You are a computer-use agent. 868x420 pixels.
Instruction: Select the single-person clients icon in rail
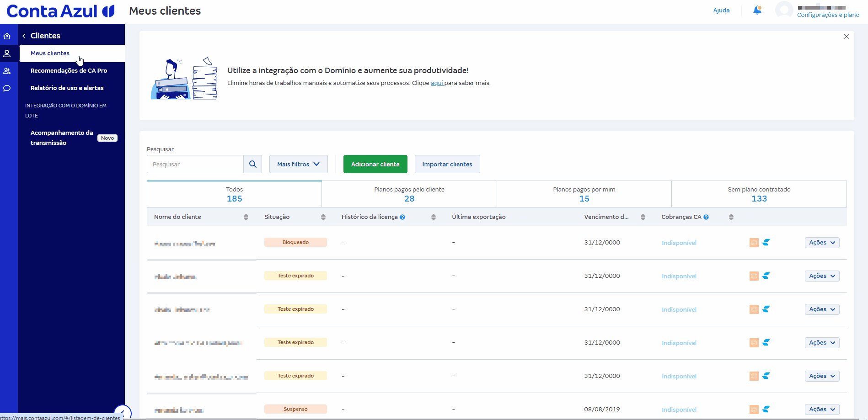7,53
